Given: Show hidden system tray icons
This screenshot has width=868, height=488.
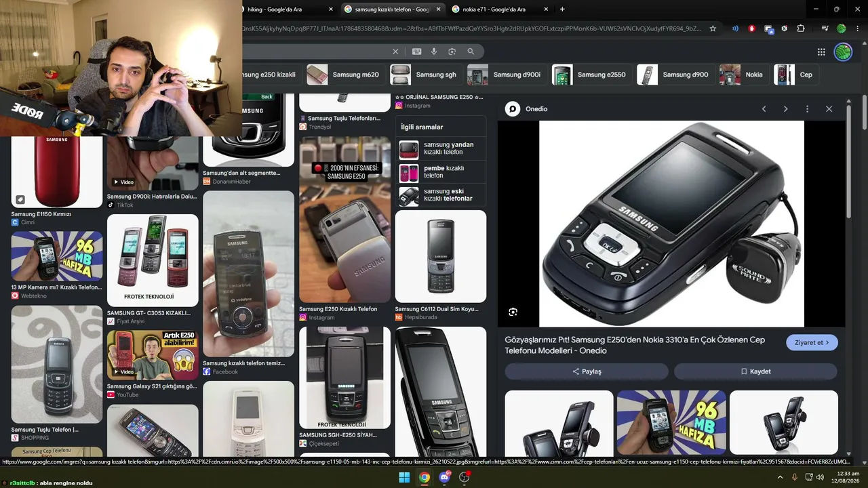Looking at the screenshot, I should click(x=780, y=477).
